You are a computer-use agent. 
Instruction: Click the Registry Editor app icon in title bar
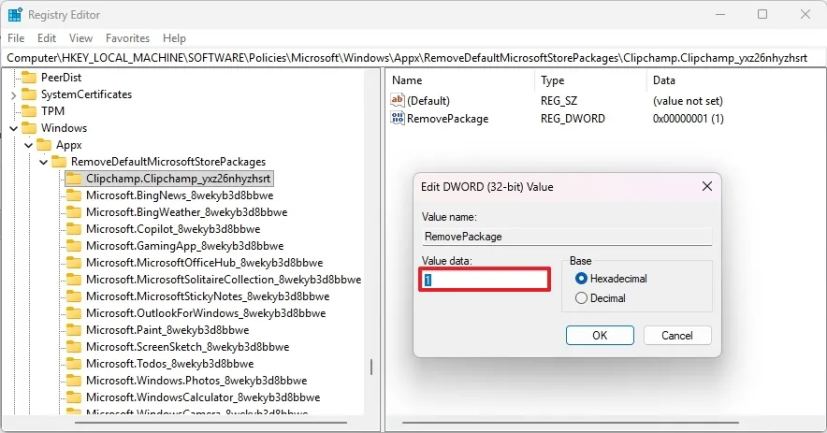click(x=14, y=14)
